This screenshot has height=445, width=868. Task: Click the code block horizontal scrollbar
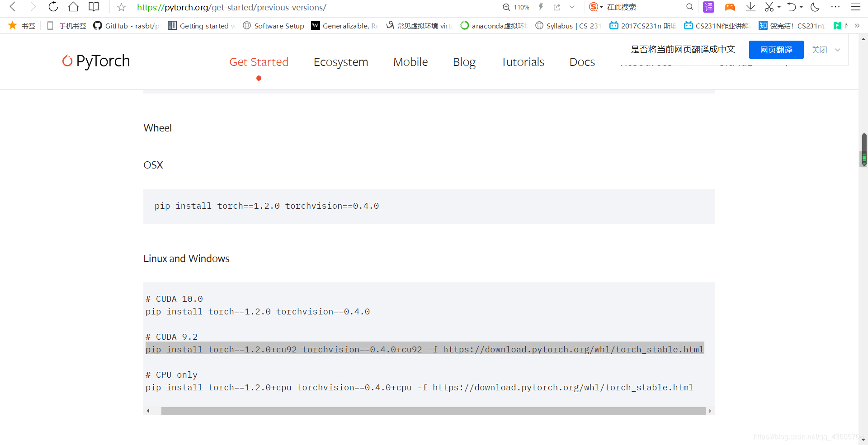(433, 411)
